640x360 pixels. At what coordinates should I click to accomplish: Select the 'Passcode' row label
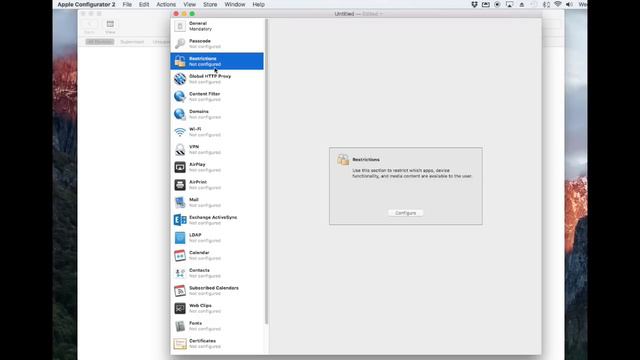(x=200, y=41)
